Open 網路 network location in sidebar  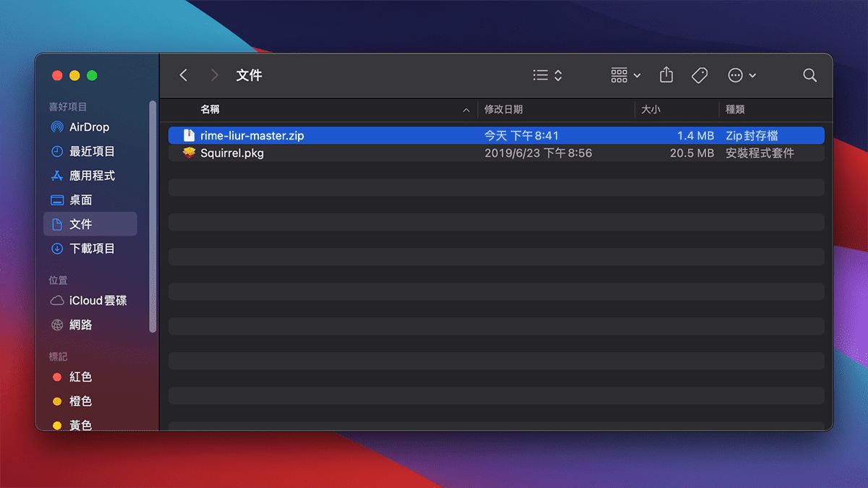80,325
